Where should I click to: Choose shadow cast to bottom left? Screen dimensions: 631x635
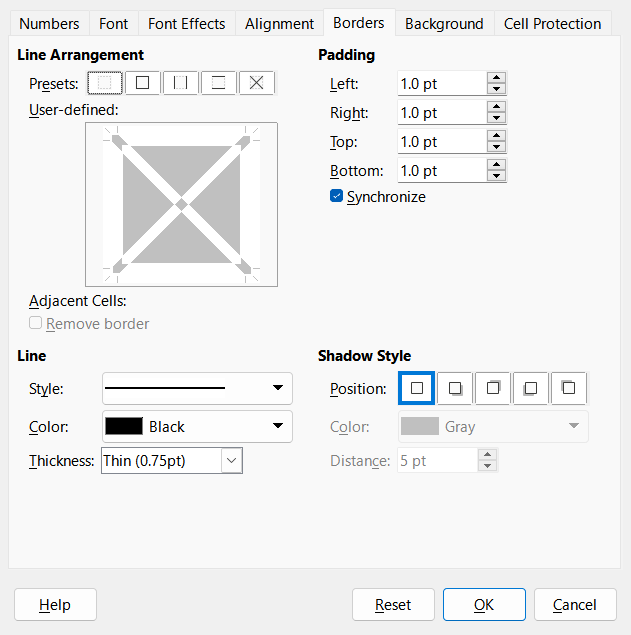coord(531,388)
